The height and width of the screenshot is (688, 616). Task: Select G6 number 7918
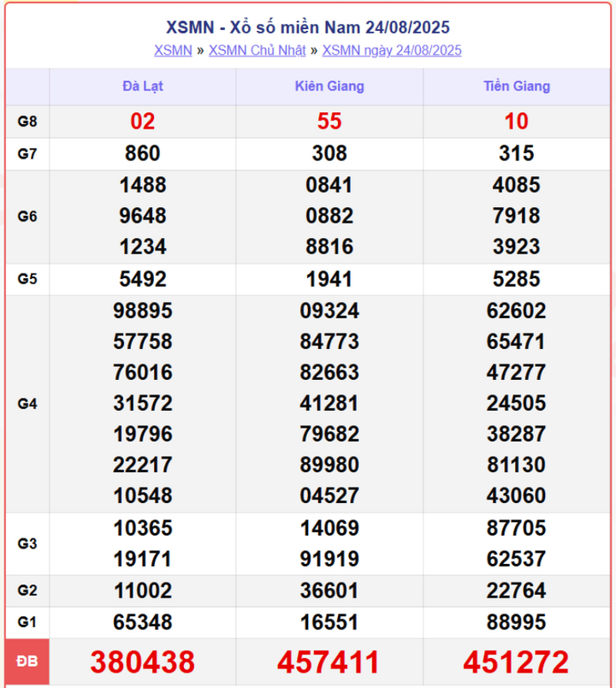pyautogui.click(x=517, y=216)
